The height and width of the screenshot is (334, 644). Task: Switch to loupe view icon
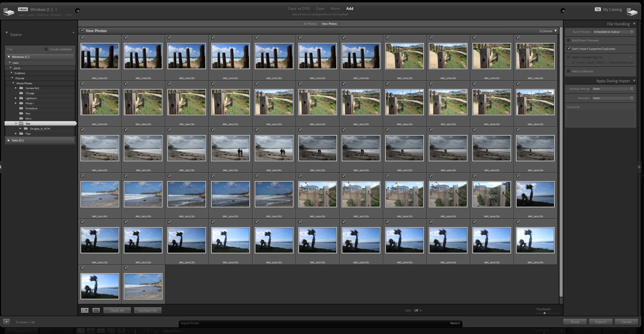tap(96, 310)
